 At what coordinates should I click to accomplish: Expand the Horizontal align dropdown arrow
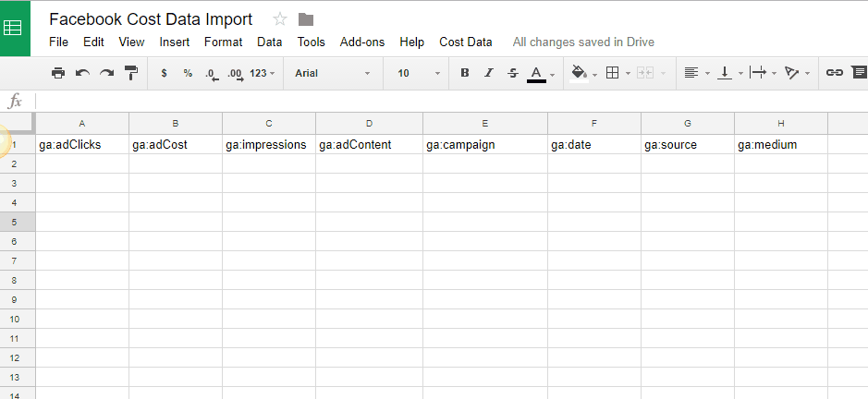pos(707,74)
